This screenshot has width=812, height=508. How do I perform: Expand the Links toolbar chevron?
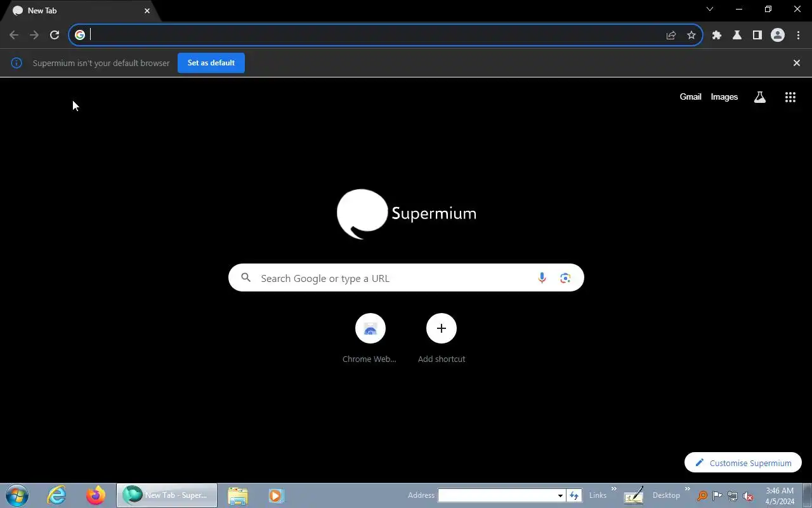(x=613, y=489)
